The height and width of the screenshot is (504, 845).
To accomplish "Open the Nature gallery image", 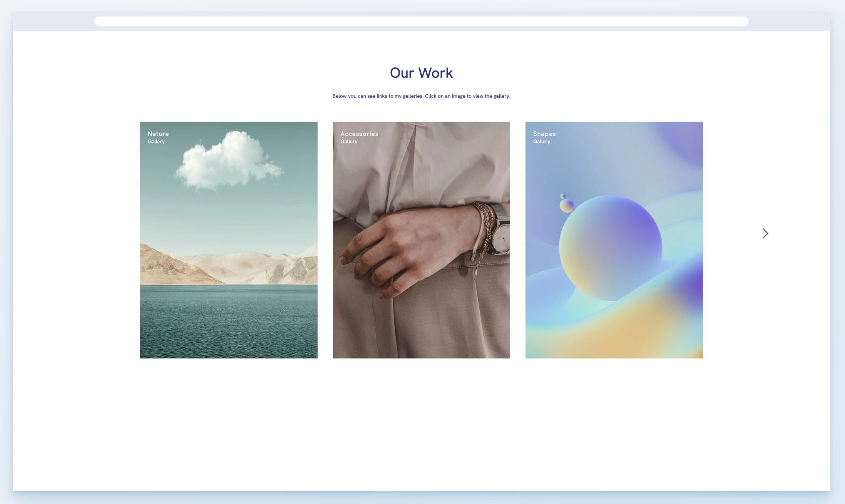I will 229,239.
